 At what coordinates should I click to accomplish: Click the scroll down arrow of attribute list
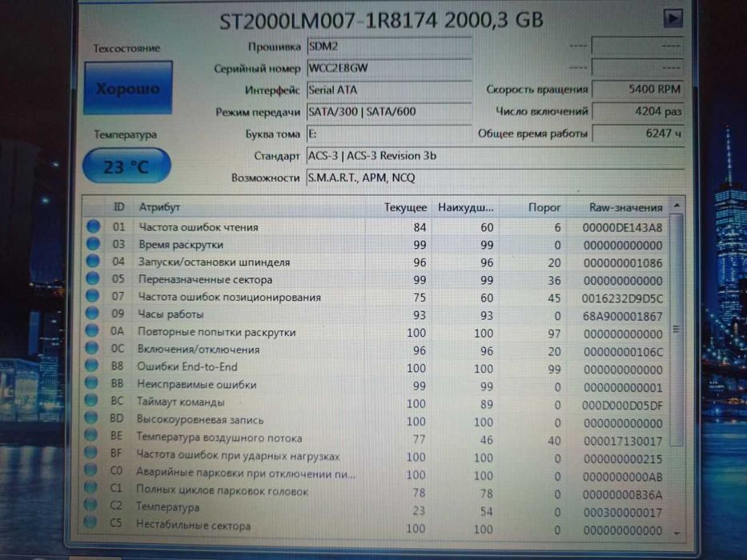click(677, 534)
